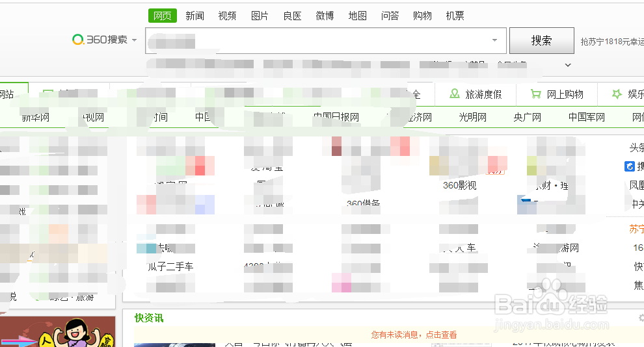Viewport: 644px width, 347px height.
Task: Select the 网页 search tab
Action: (162, 16)
